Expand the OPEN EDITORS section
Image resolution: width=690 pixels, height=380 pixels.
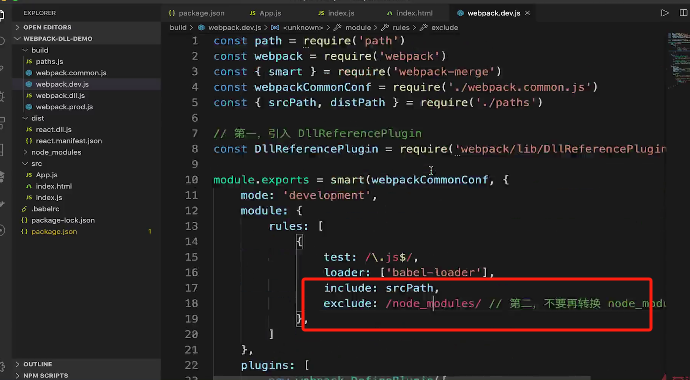tap(47, 27)
